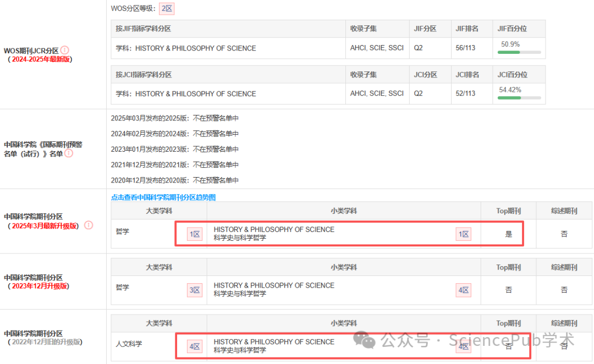Click HISTORY & PHILOSOPHY OF SCIENCE in JIF table
This screenshot has height=364, width=594.
point(195,48)
